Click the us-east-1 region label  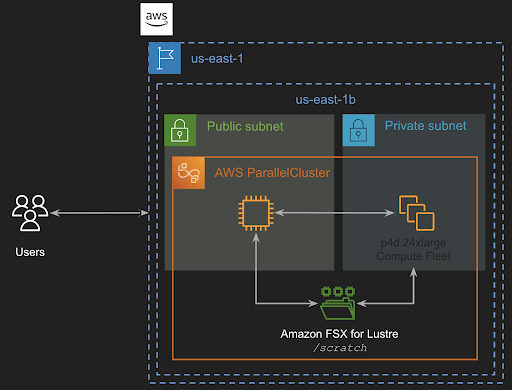(217, 59)
